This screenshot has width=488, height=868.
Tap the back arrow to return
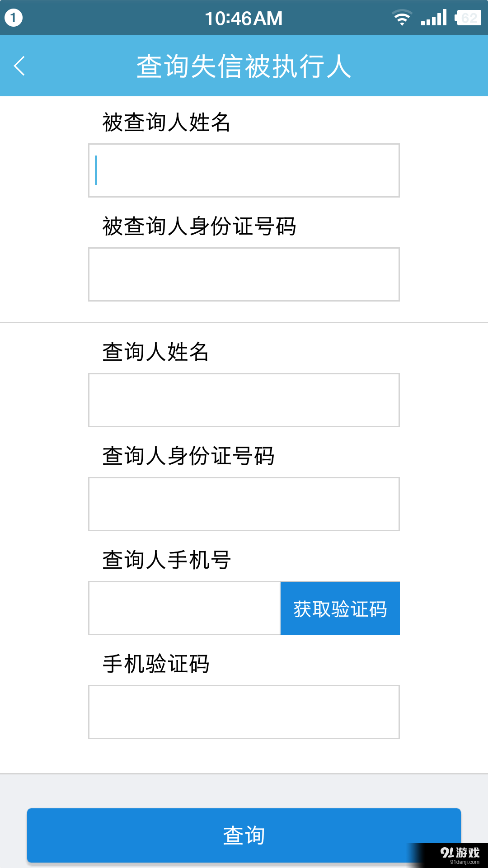19,65
